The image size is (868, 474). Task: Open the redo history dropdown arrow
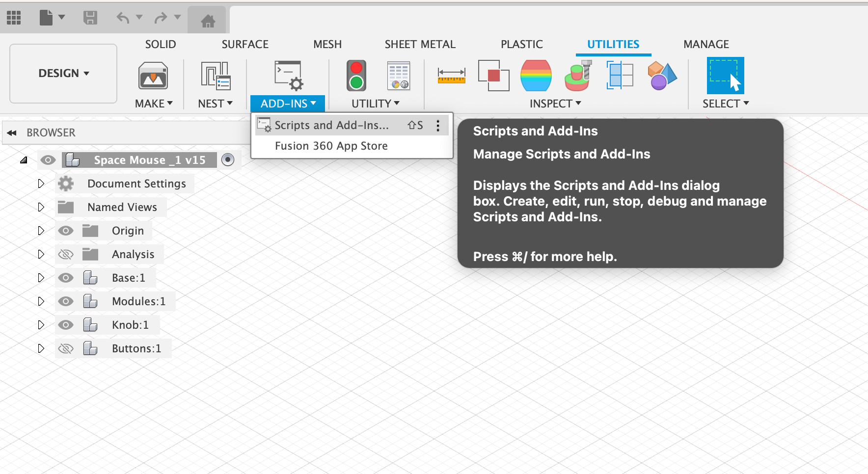pos(177,17)
